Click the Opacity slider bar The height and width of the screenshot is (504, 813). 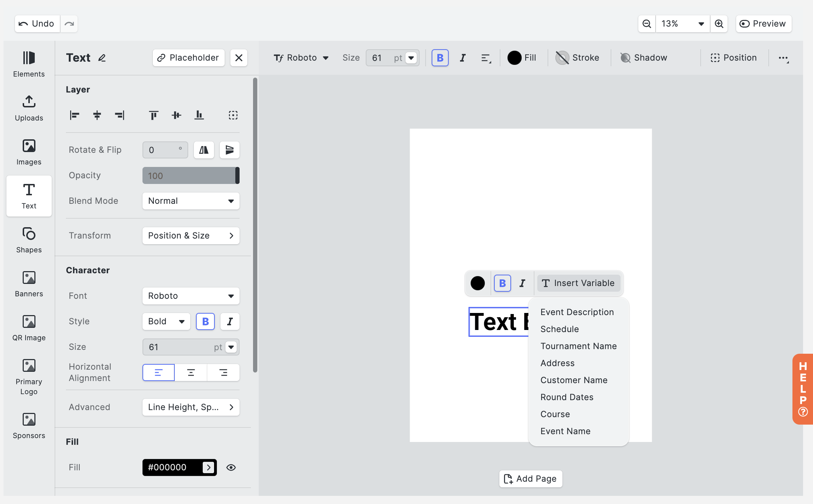pyautogui.click(x=191, y=175)
